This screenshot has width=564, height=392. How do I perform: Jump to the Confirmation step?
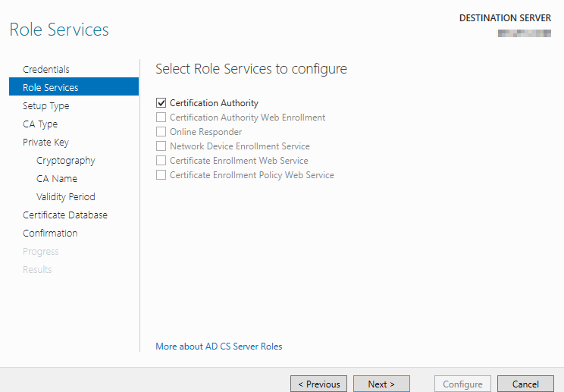[50, 233]
